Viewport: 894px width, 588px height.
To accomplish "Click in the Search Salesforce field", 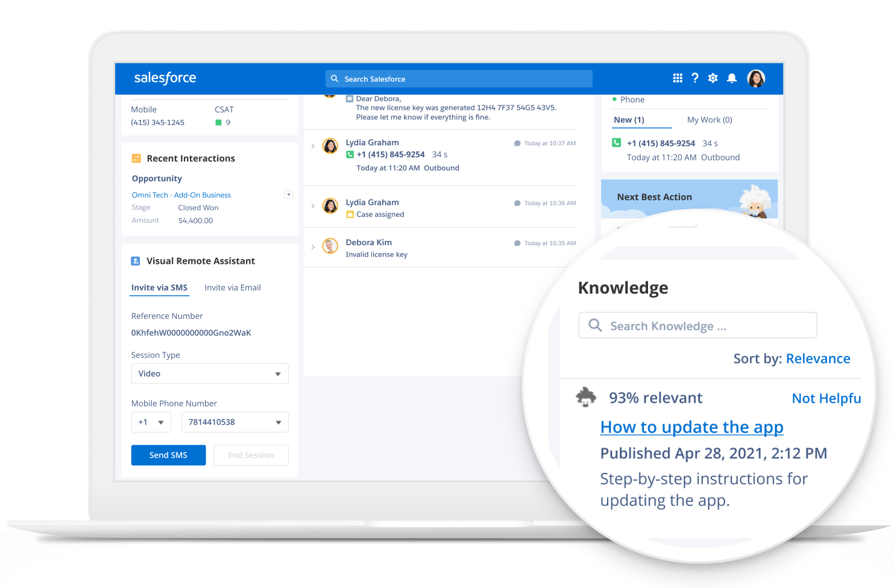I will click(458, 79).
